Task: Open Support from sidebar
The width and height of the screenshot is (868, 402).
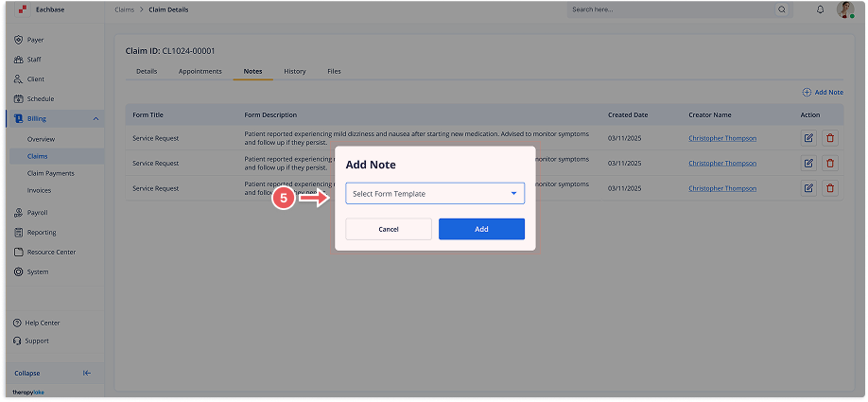Action: coord(31,341)
